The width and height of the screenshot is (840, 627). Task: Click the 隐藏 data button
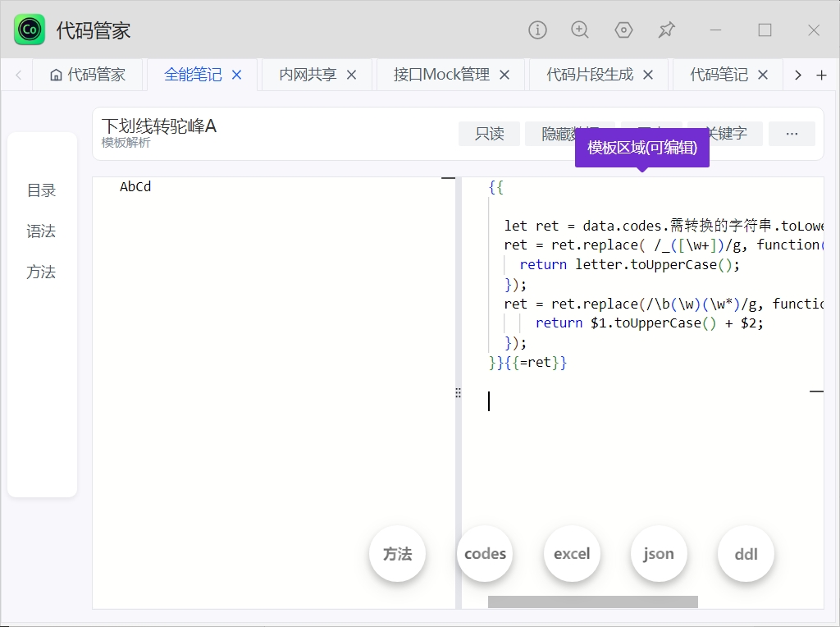(552, 134)
